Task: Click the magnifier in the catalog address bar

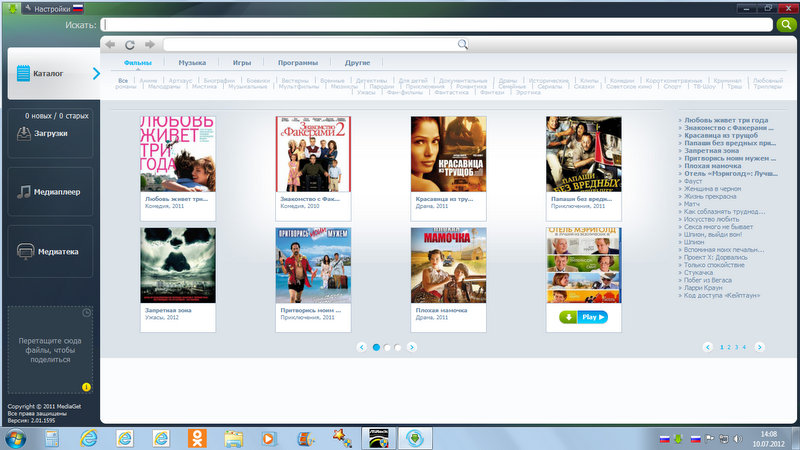Action: pyautogui.click(x=462, y=44)
